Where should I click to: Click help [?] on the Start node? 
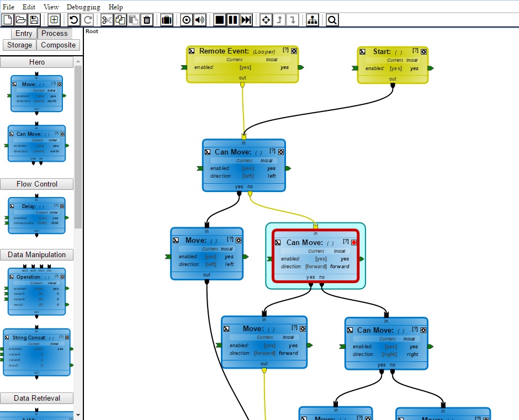click(x=415, y=50)
